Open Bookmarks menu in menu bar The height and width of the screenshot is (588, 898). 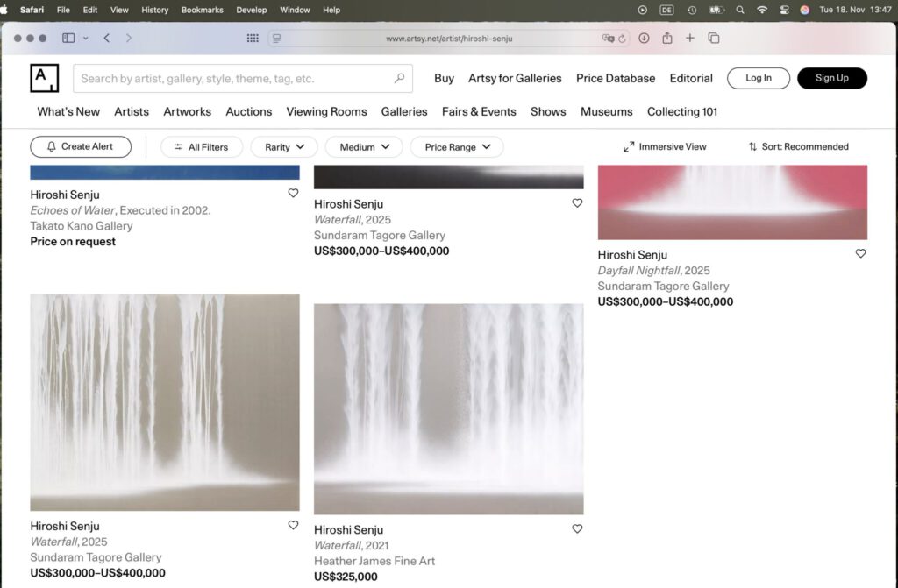202,10
